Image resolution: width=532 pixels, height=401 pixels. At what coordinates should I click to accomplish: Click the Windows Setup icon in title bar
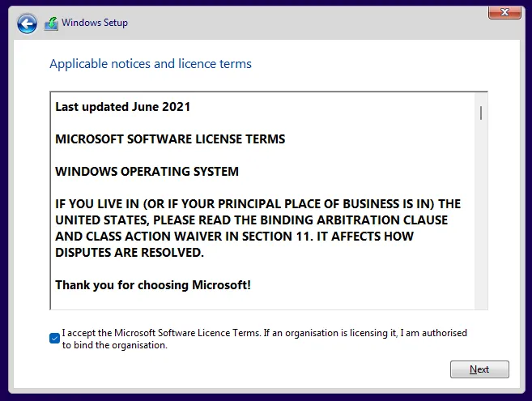coord(51,23)
